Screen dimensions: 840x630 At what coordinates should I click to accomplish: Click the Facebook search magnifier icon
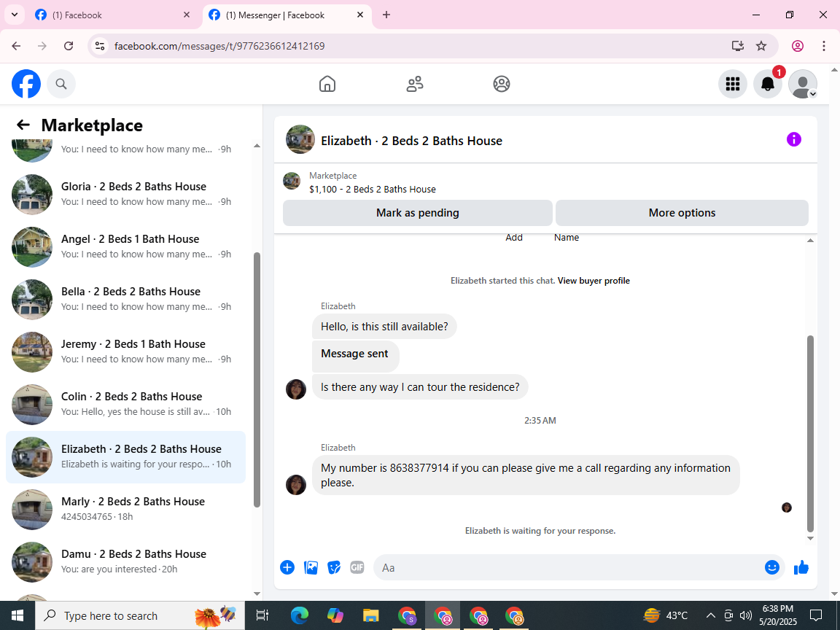(x=61, y=84)
